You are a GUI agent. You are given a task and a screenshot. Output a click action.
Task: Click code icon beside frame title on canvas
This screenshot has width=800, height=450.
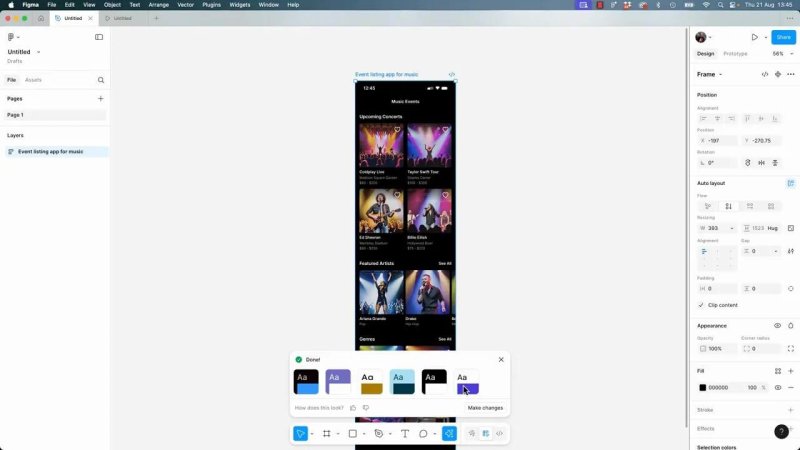pyautogui.click(x=452, y=74)
